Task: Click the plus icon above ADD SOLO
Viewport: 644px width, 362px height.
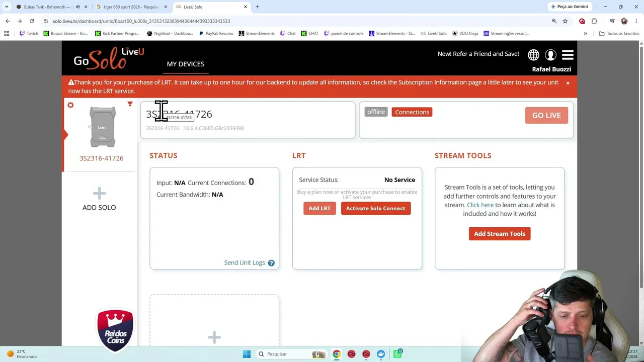Action: point(99,193)
